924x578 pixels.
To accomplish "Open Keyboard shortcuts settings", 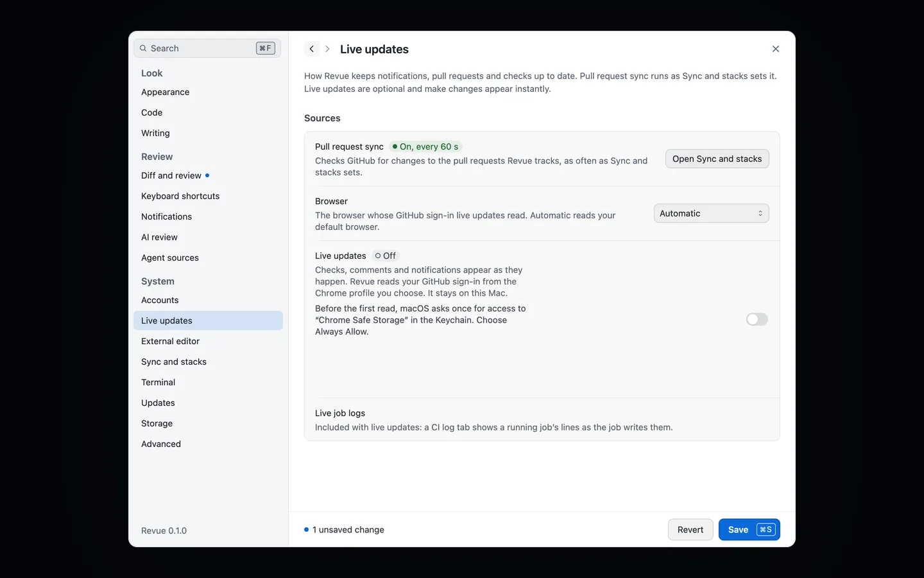I will pyautogui.click(x=208, y=196).
